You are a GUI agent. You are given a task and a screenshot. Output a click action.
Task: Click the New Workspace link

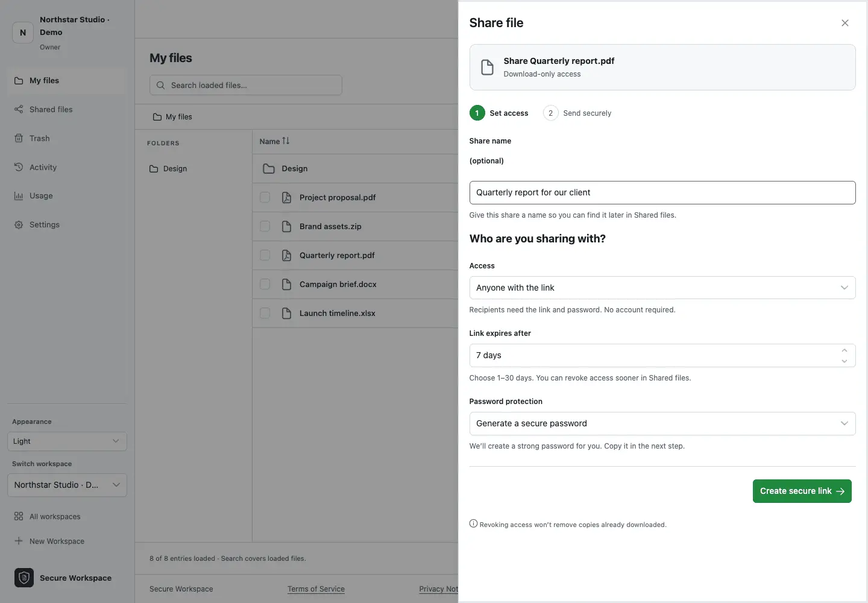pyautogui.click(x=57, y=541)
